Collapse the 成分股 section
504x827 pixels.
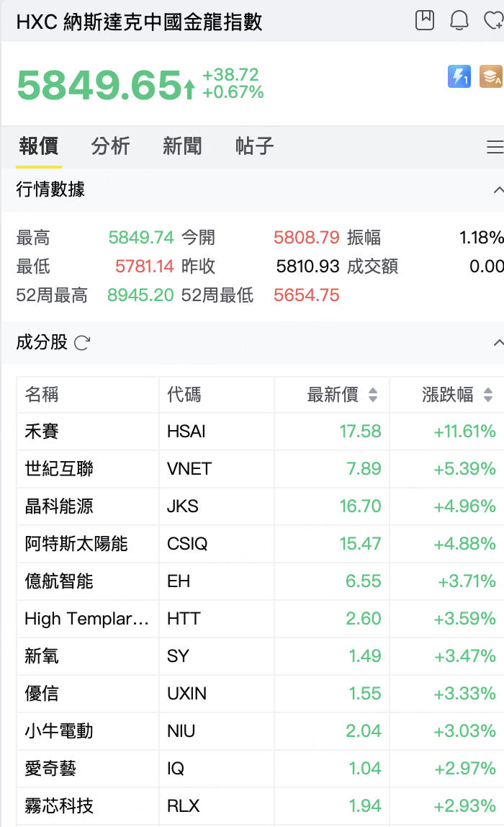coord(498,343)
